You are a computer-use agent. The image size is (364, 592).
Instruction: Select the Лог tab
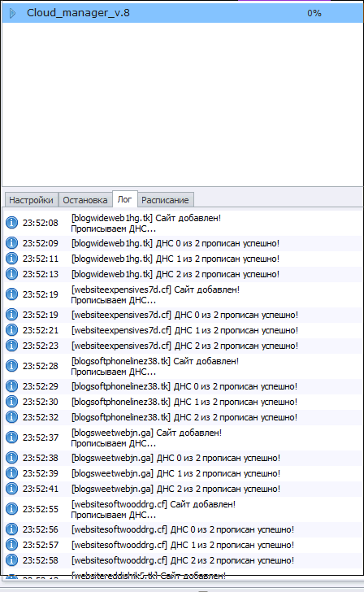pyautogui.click(x=125, y=199)
